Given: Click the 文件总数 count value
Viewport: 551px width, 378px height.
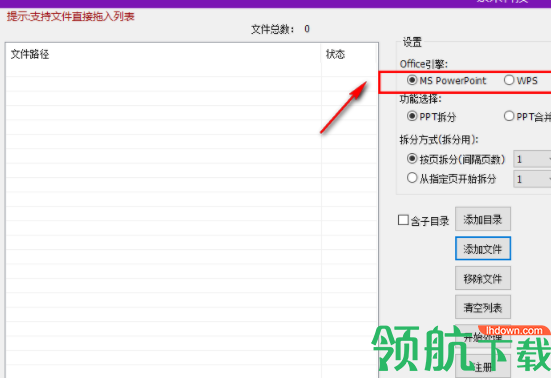Looking at the screenshot, I should [307, 29].
